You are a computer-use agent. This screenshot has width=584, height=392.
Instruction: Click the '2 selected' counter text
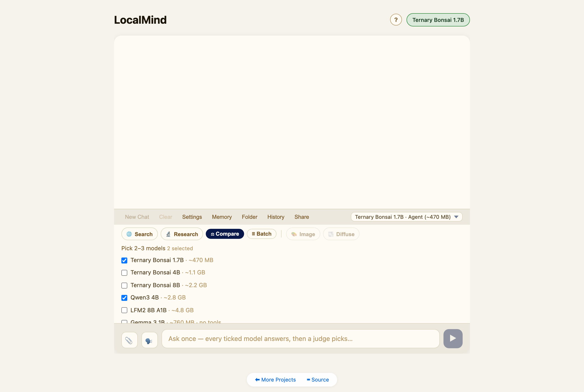pyautogui.click(x=180, y=248)
